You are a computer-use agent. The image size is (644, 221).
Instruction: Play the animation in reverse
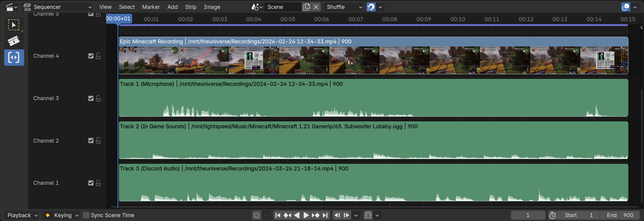[x=297, y=215]
